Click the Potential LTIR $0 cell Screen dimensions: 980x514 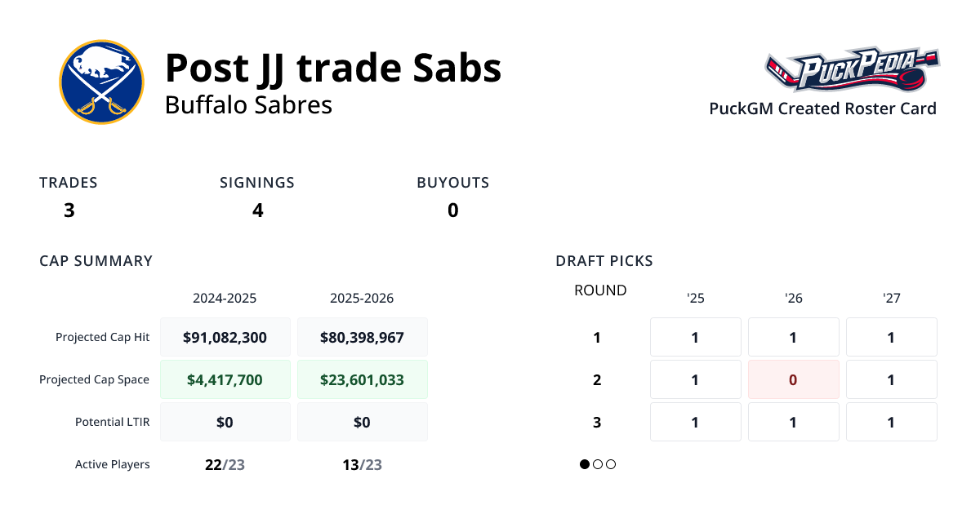point(225,421)
